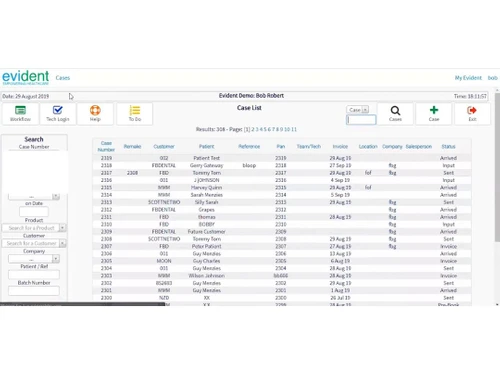Click patient Grapes in row 2312
500x375 pixels.
206,210
